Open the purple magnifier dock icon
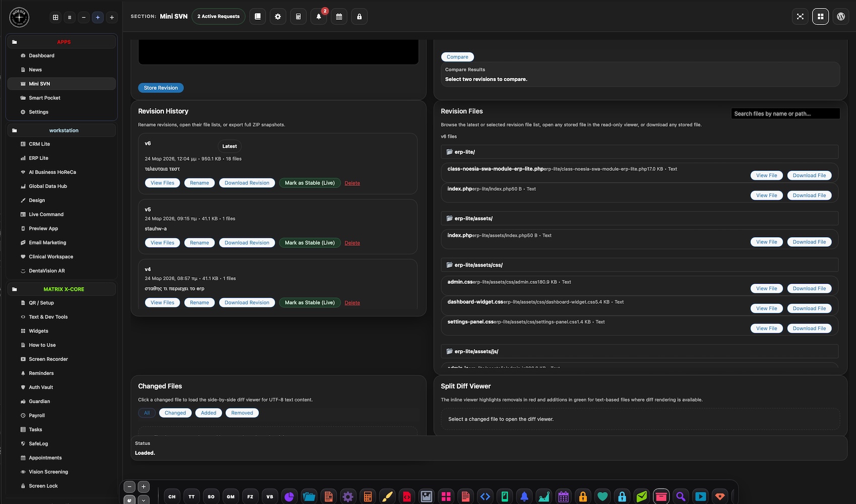 pyautogui.click(x=681, y=496)
